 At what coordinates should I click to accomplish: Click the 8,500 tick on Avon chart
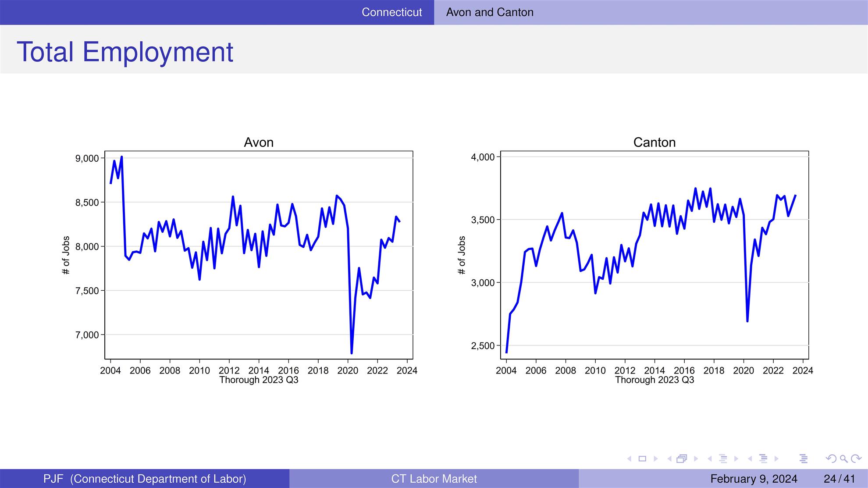click(x=87, y=203)
